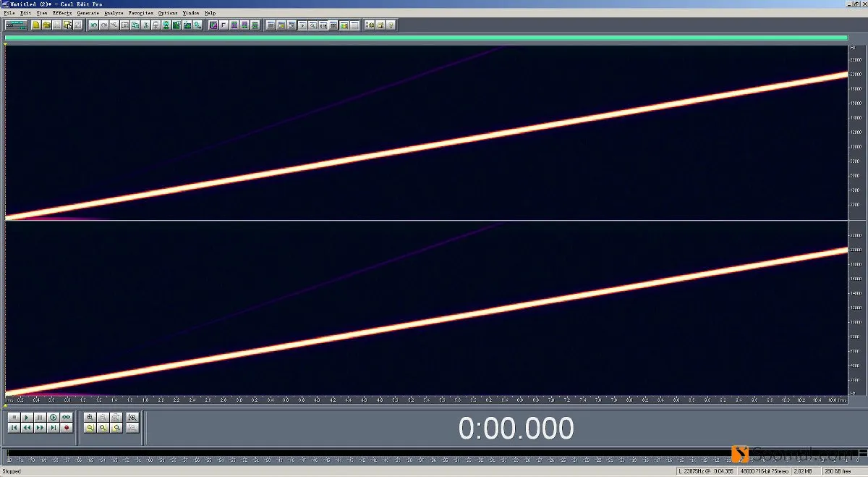Switch to multitrack view with the first toolbar button
Viewport: 868px width, 477px height.
[16, 25]
